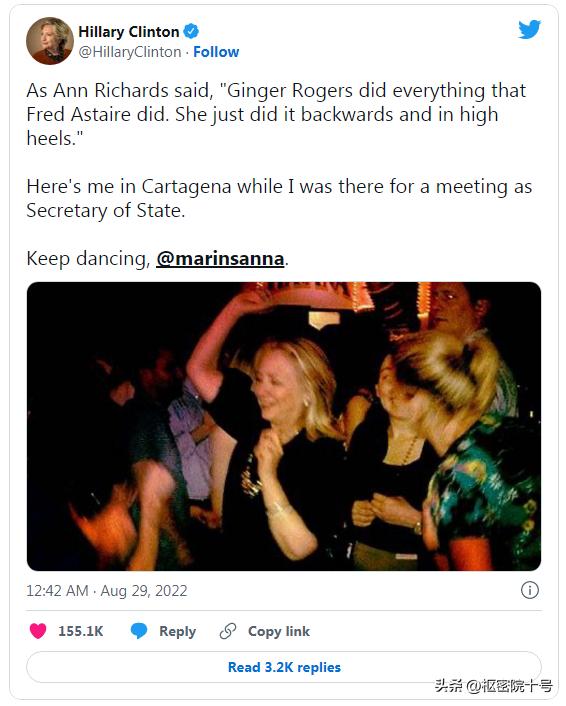
Task: Click the Twitter bird logo icon
Action: (x=530, y=30)
